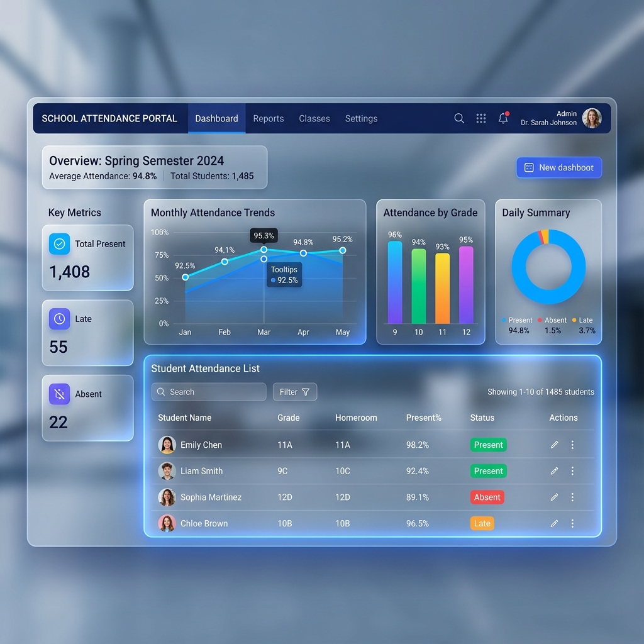Click Chloe Brown's avatar
This screenshot has width=644, height=644.
(x=167, y=524)
